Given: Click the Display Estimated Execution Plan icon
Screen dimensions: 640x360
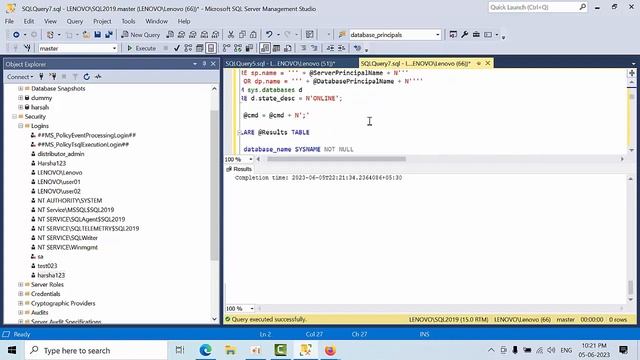Looking at the screenshot, I should (x=188, y=48).
